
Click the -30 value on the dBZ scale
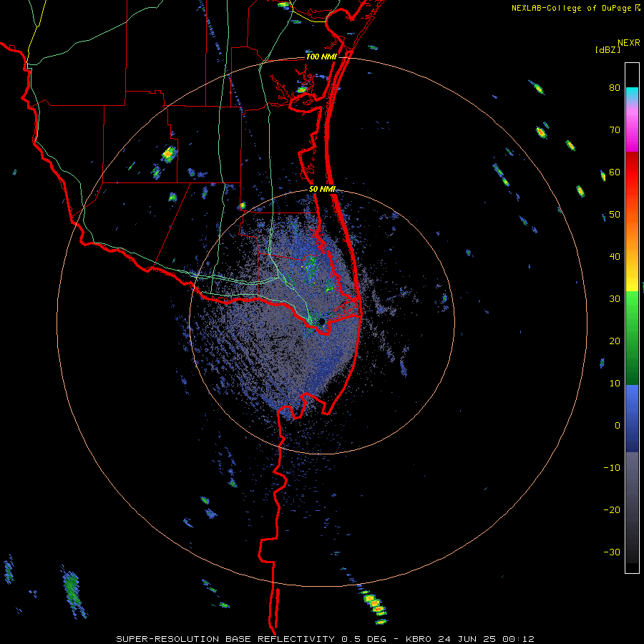click(x=612, y=552)
